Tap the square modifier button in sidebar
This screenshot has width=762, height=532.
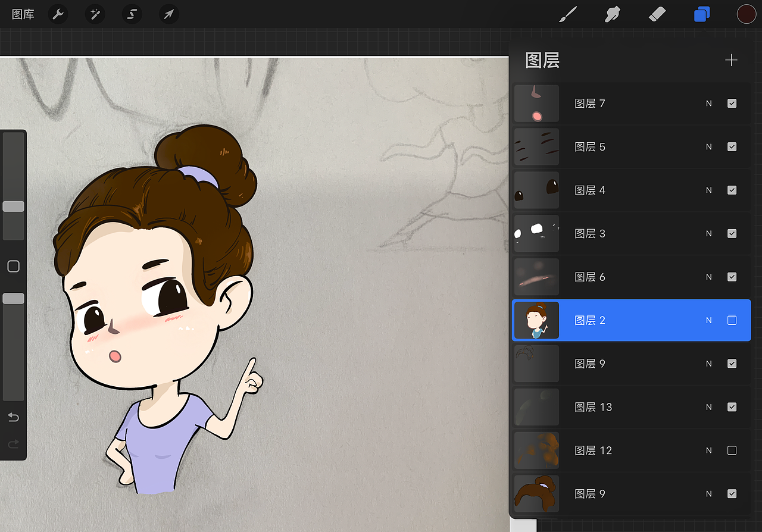click(13, 266)
